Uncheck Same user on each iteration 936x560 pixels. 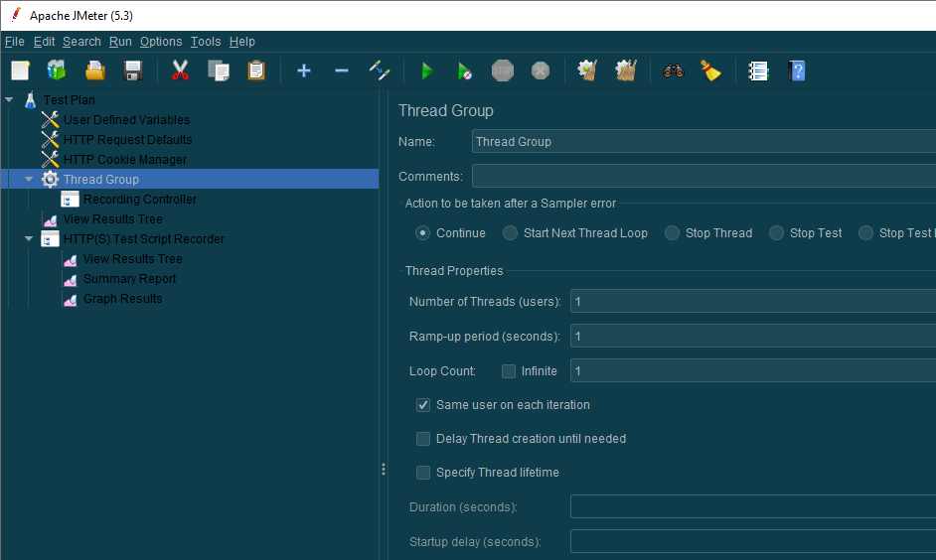pyautogui.click(x=423, y=405)
